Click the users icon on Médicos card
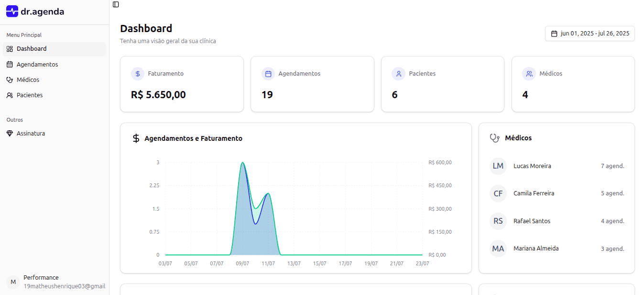This screenshot has height=295, width=644. pos(529,74)
